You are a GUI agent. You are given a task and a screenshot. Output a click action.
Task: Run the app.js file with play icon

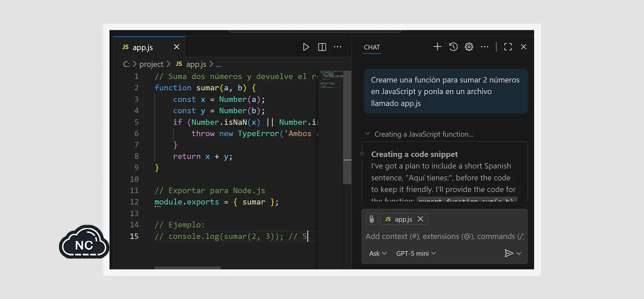pyautogui.click(x=306, y=47)
